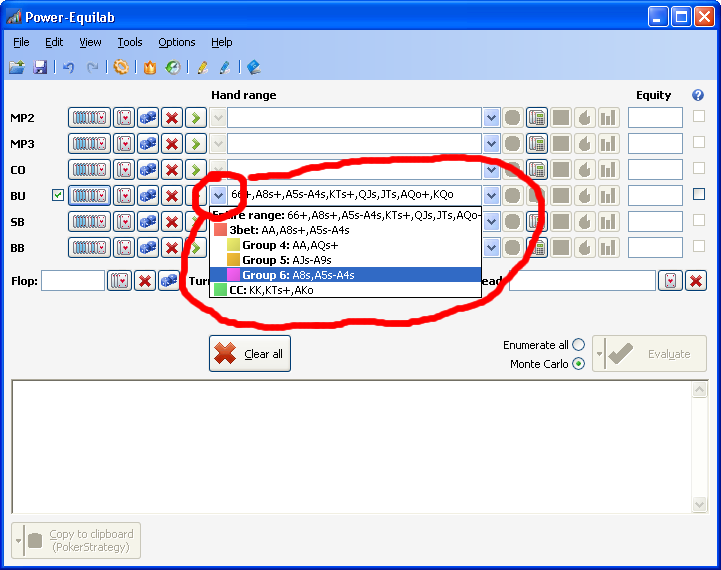
Task: Open card selector for SB
Action: [124, 222]
